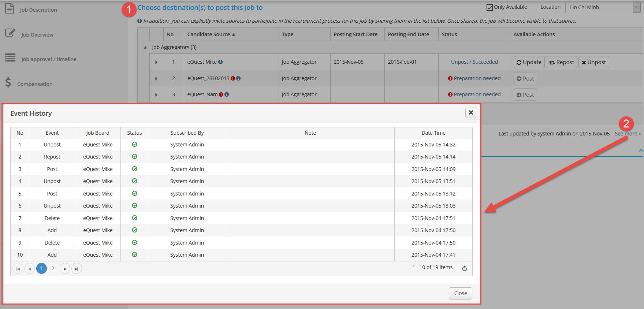Click the info icon before the invite sources note
The width and height of the screenshot is (644, 309).
[x=139, y=21]
